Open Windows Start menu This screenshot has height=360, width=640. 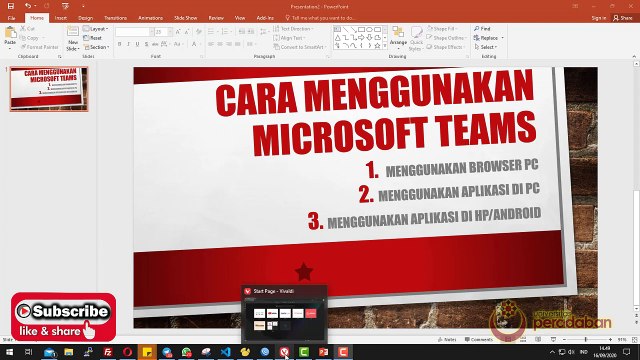[9, 351]
